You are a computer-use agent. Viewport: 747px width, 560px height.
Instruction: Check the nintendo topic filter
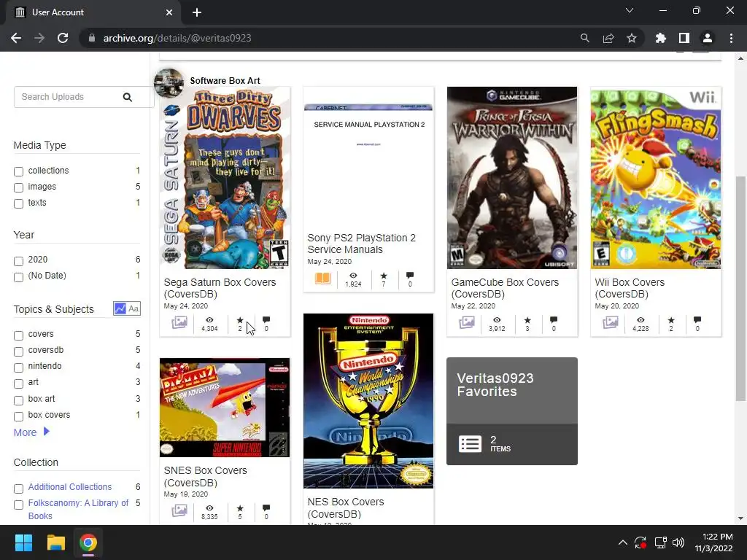click(x=18, y=367)
